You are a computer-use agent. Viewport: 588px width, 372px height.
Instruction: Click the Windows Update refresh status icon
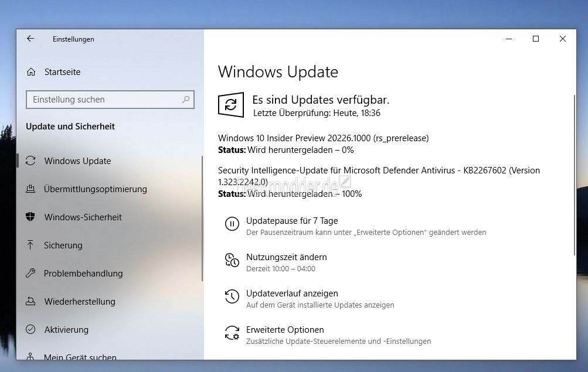[231, 105]
